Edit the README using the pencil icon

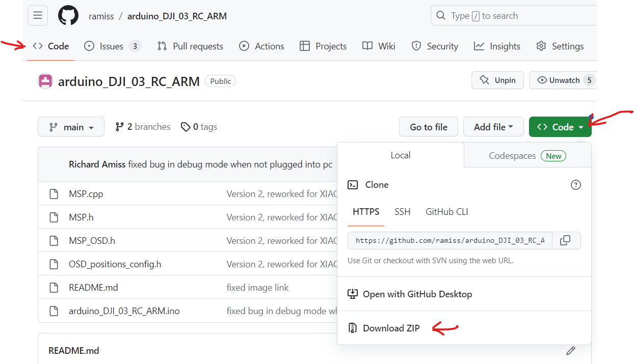click(x=571, y=351)
